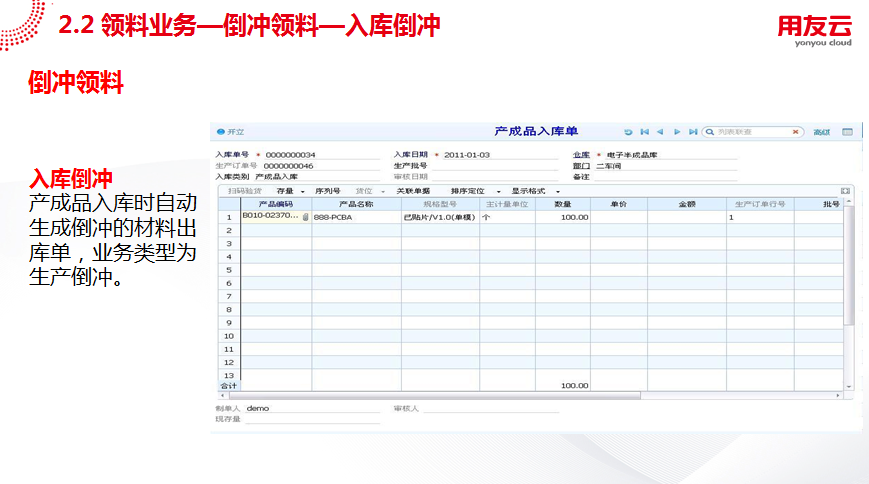
Task: Click the vertical scrollbar of the grid
Action: pos(848,266)
